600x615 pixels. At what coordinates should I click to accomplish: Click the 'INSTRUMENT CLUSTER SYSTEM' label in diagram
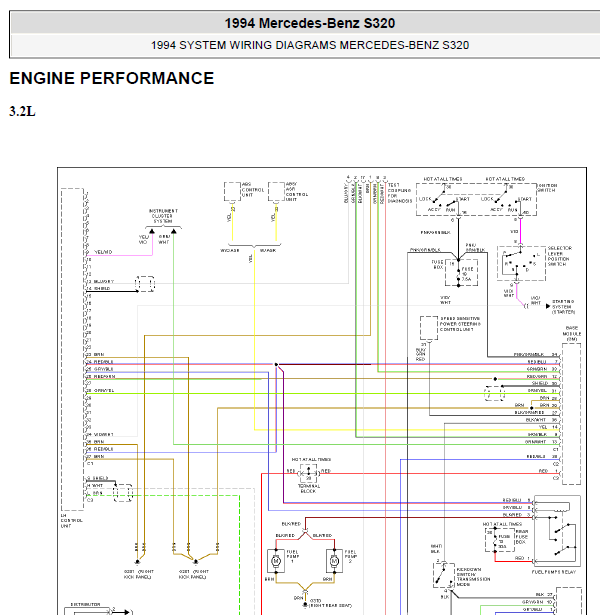tap(163, 216)
